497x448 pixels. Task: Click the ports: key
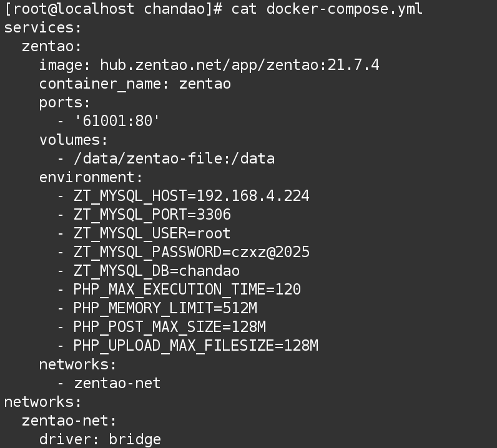click(x=65, y=102)
